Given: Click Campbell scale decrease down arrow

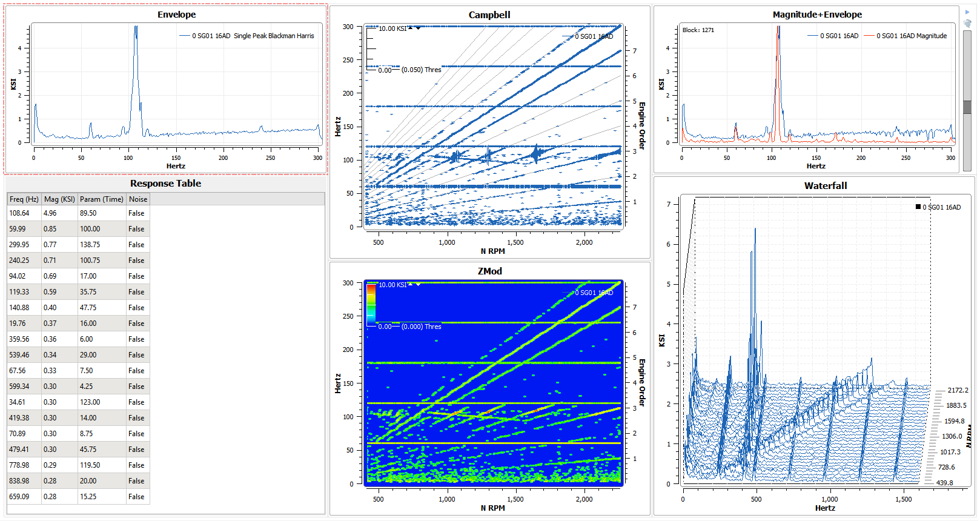Looking at the screenshot, I should coord(418,28).
